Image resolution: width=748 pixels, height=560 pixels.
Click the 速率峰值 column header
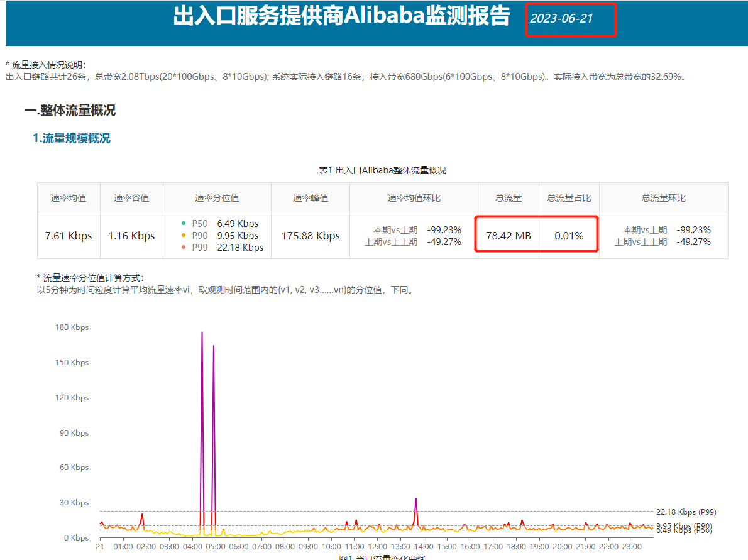click(311, 198)
